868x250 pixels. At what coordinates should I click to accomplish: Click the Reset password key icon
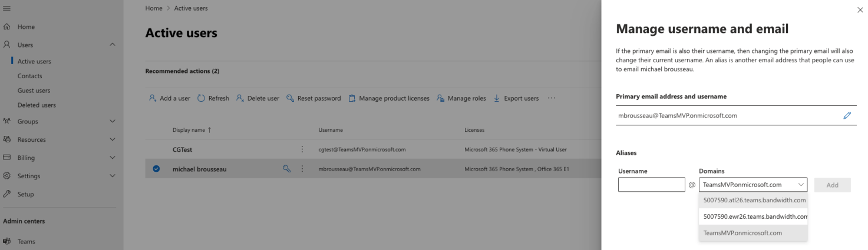click(290, 98)
